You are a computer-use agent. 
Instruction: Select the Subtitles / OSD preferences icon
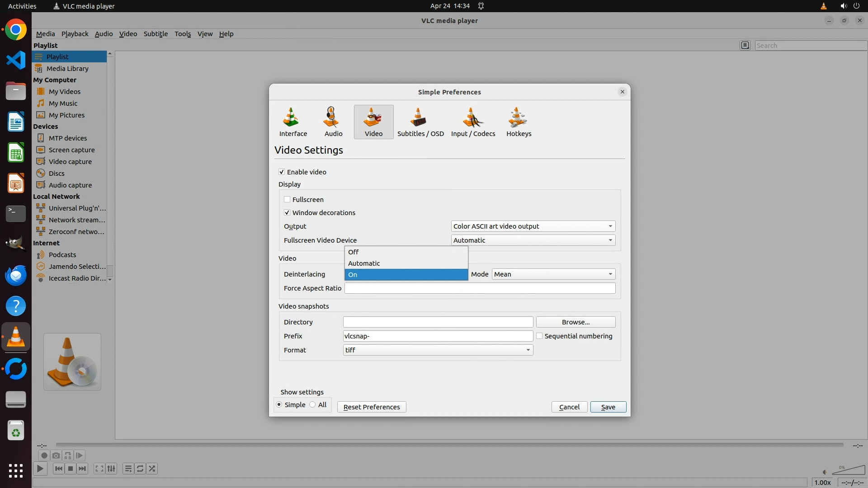420,122
